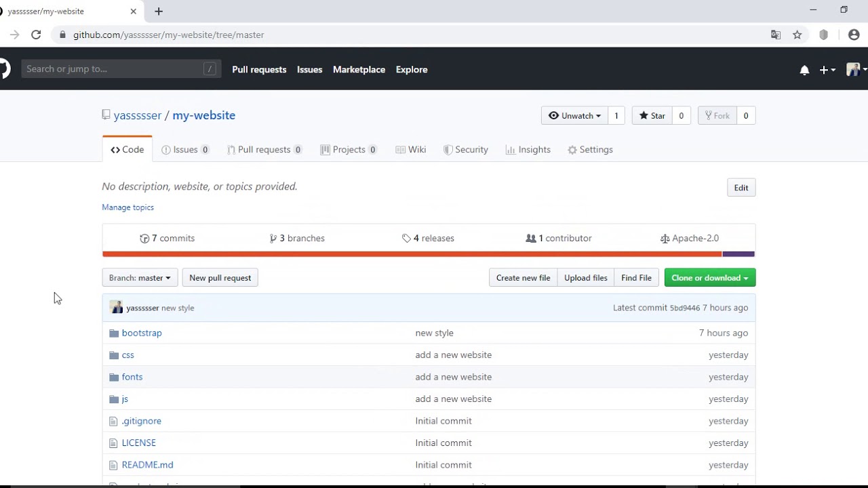Switch to the Settings tab

[x=590, y=150]
